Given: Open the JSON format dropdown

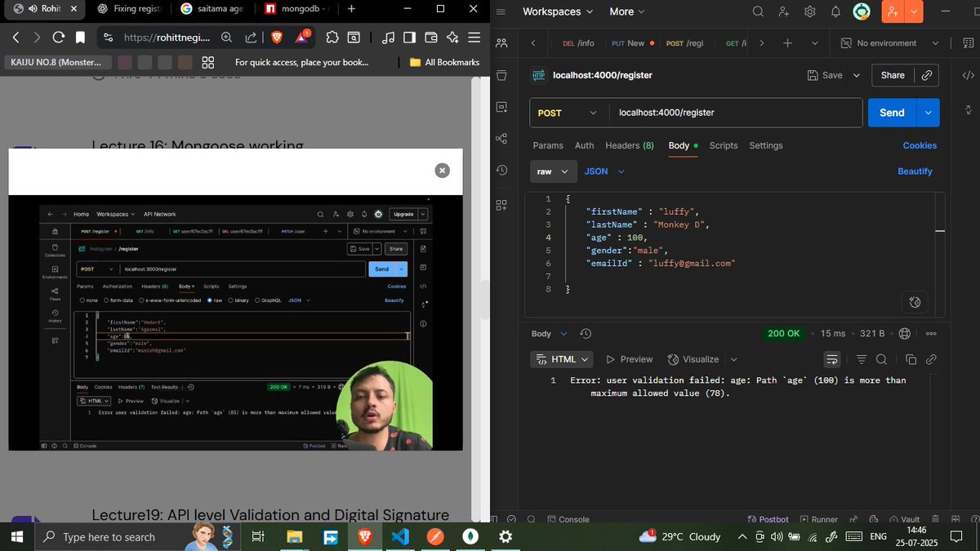Looking at the screenshot, I should 604,171.
